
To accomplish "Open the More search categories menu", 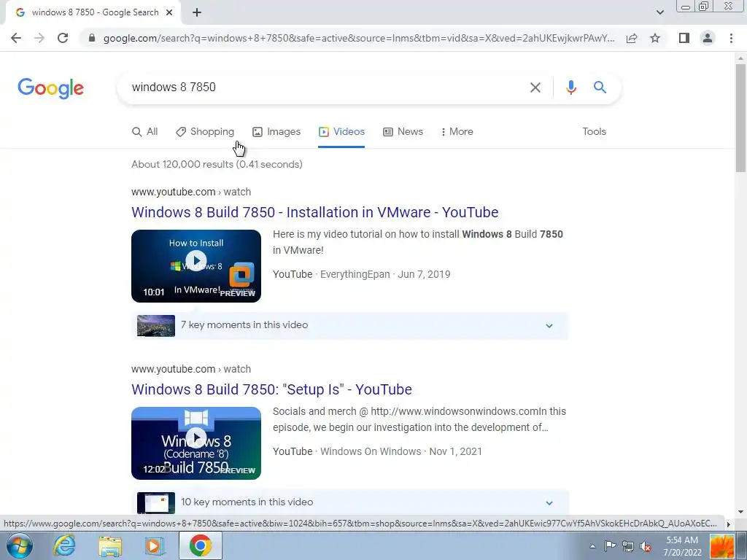I will [457, 132].
